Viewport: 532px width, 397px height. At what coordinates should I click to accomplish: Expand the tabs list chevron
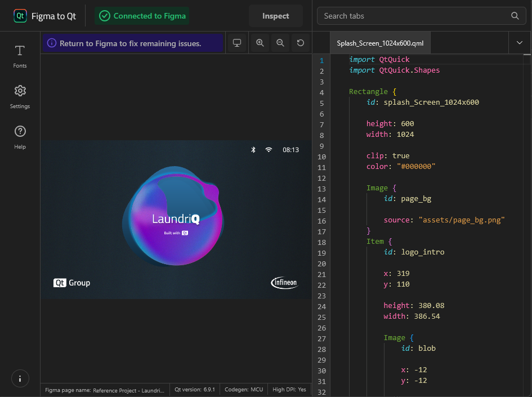(x=519, y=43)
